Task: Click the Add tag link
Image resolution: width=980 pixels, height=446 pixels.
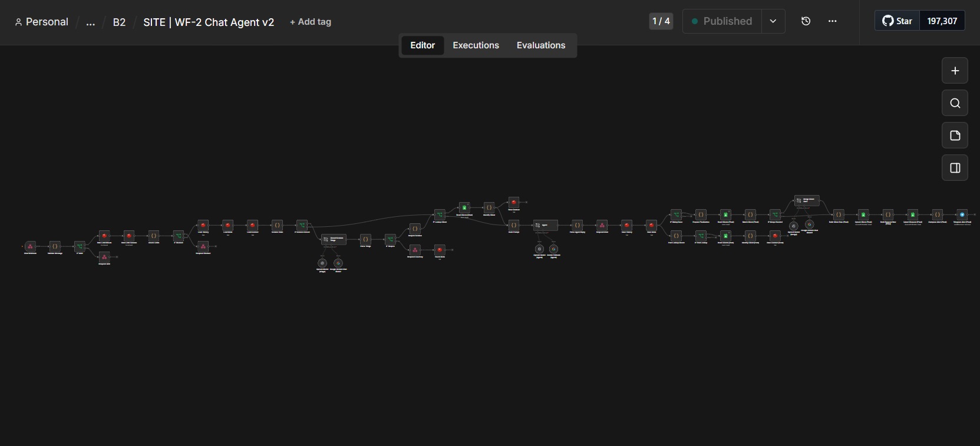Action: coord(311,22)
